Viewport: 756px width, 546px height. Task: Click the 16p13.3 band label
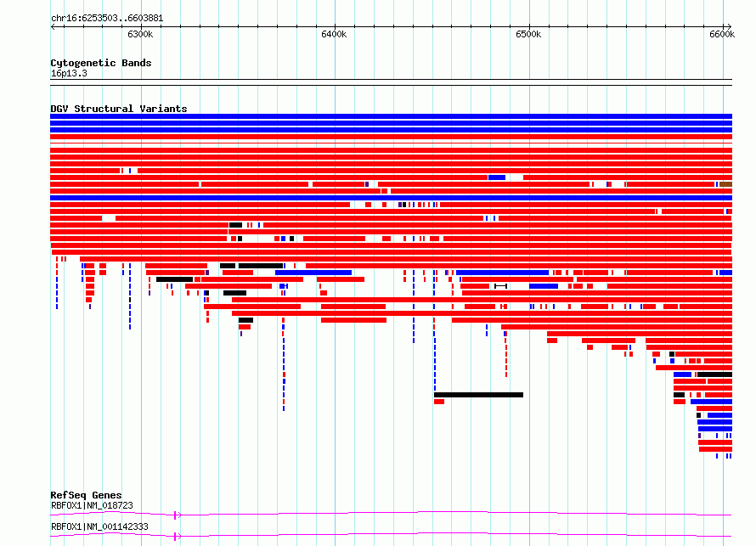(x=69, y=73)
